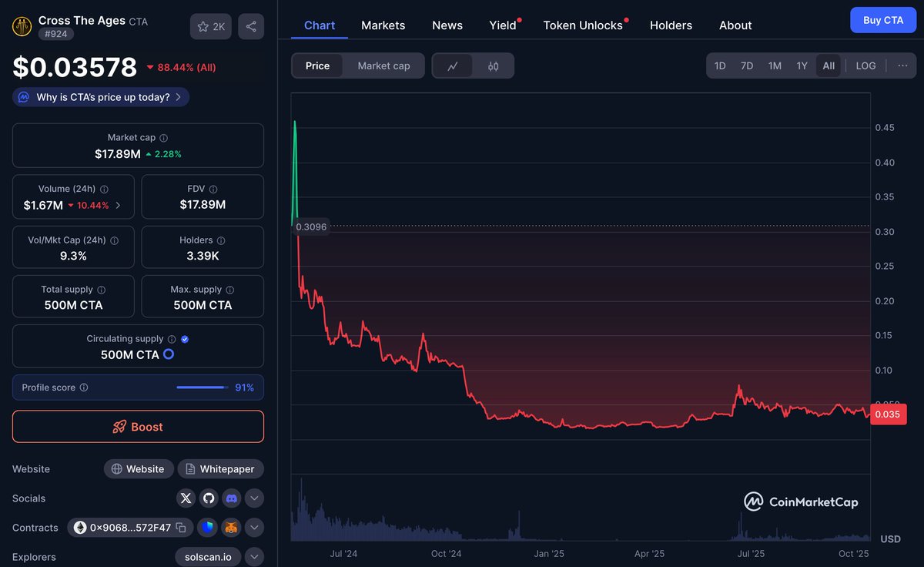Click the 0x9068...572F47 contract address
The image size is (924, 567).
(x=130, y=528)
